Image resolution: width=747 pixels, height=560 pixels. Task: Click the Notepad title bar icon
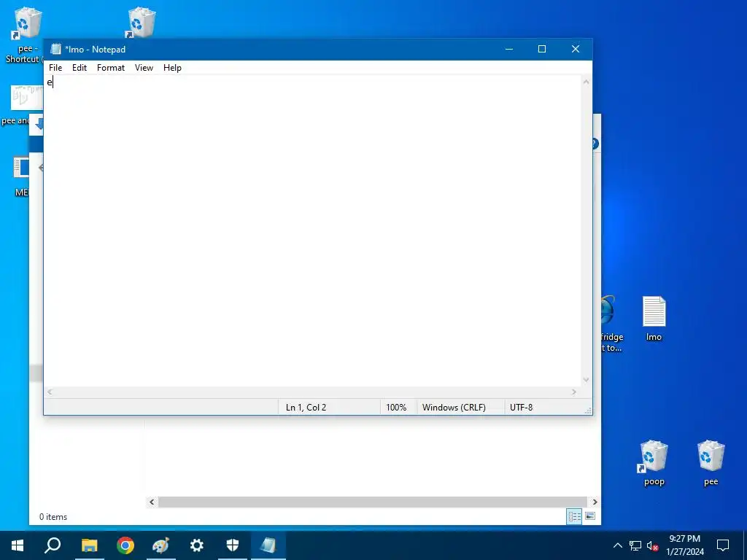pyautogui.click(x=55, y=49)
